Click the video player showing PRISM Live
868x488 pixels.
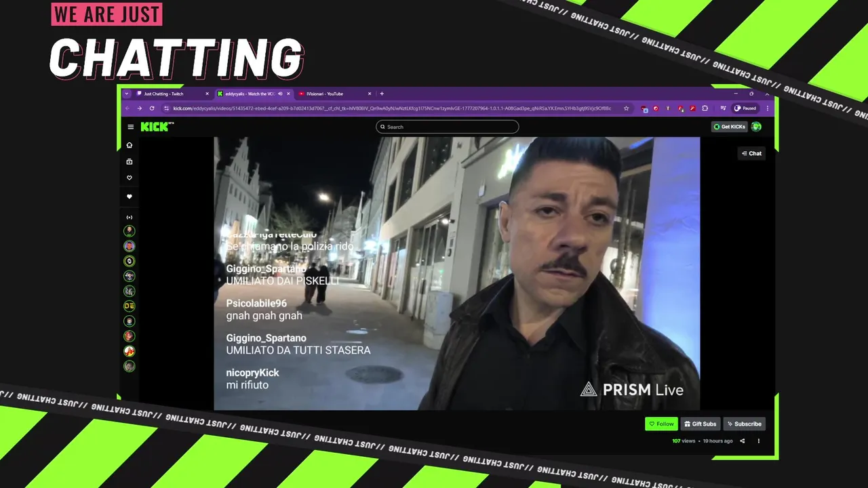pyautogui.click(x=456, y=273)
